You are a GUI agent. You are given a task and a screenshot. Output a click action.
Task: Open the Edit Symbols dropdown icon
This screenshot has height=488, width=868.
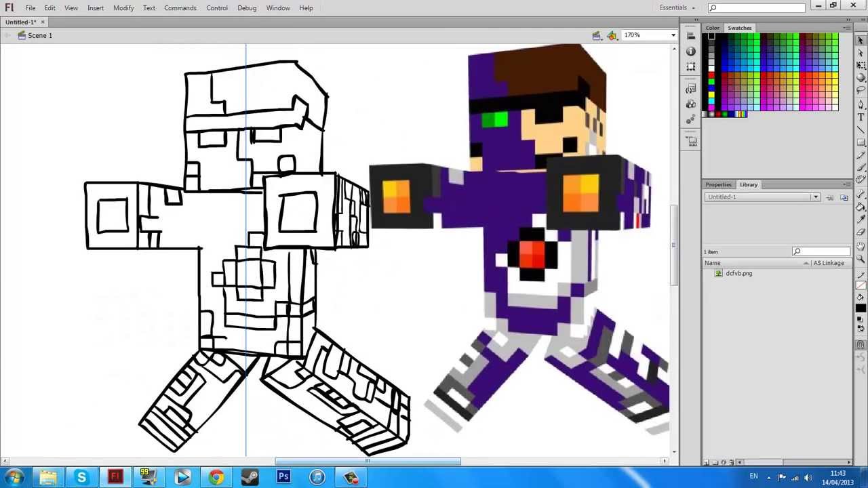(x=612, y=35)
